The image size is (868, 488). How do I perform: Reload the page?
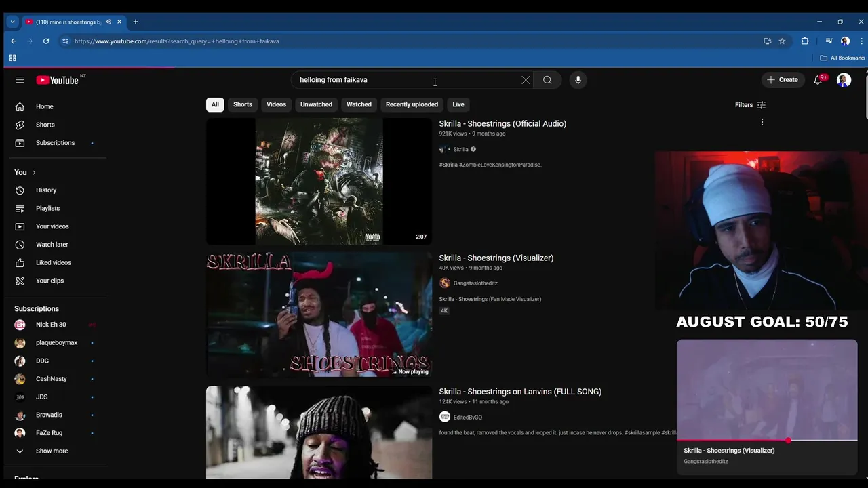(46, 41)
